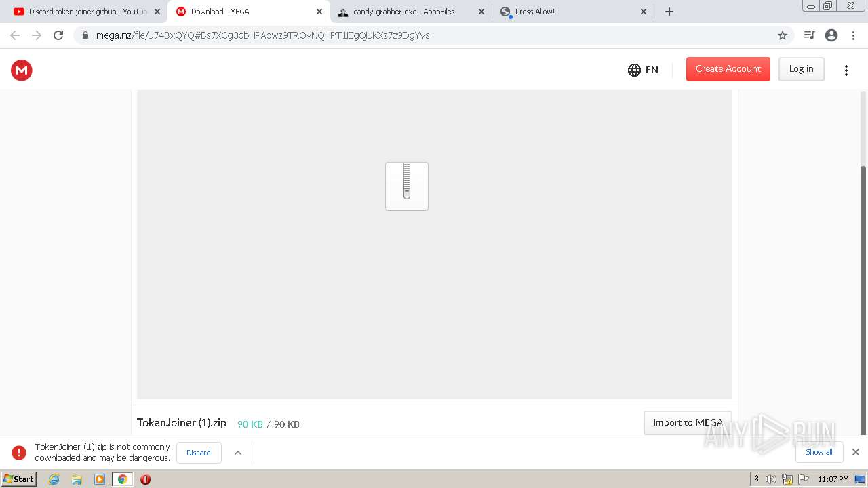This screenshot has height=488, width=868.
Task: Open a new browser tab
Action: click(669, 12)
